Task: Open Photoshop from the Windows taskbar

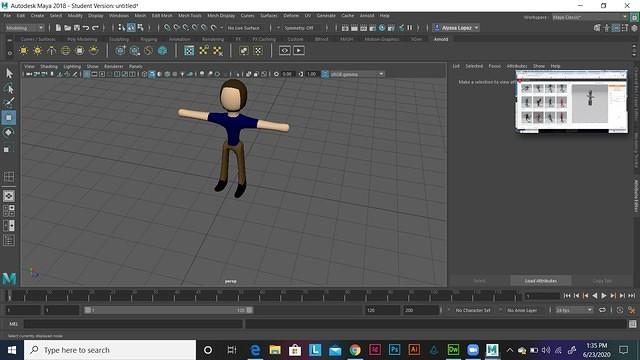Action: [x=394, y=350]
